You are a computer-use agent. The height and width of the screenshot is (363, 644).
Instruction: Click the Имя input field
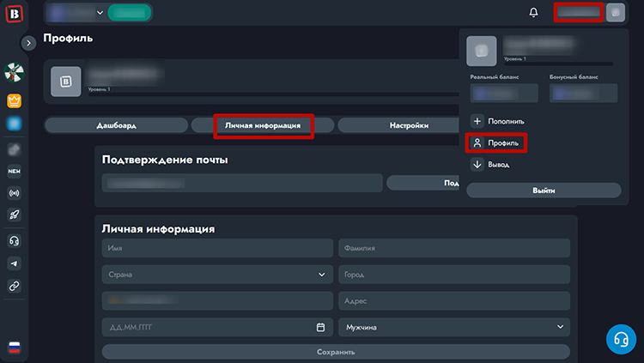[217, 248]
